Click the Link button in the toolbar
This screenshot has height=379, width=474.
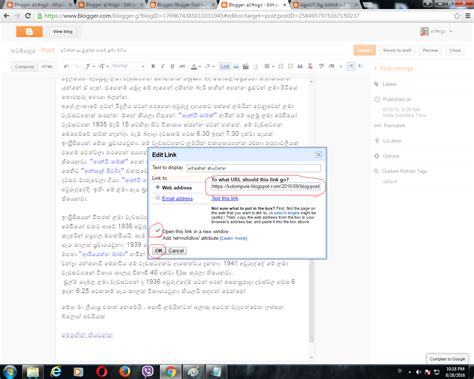[x=225, y=67]
